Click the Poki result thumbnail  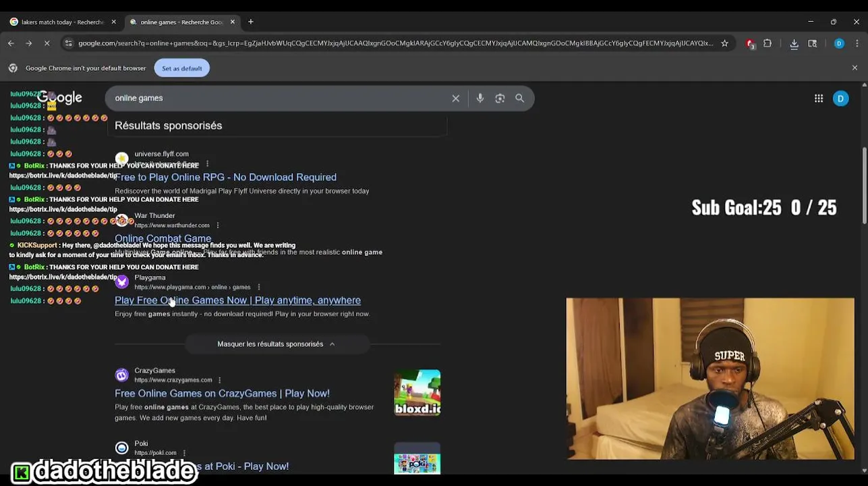click(417, 459)
